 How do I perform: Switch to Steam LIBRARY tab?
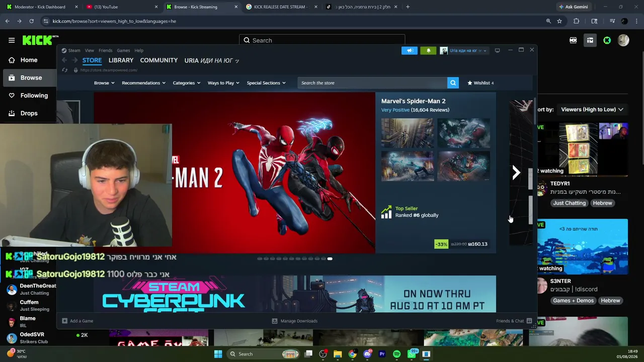click(121, 60)
